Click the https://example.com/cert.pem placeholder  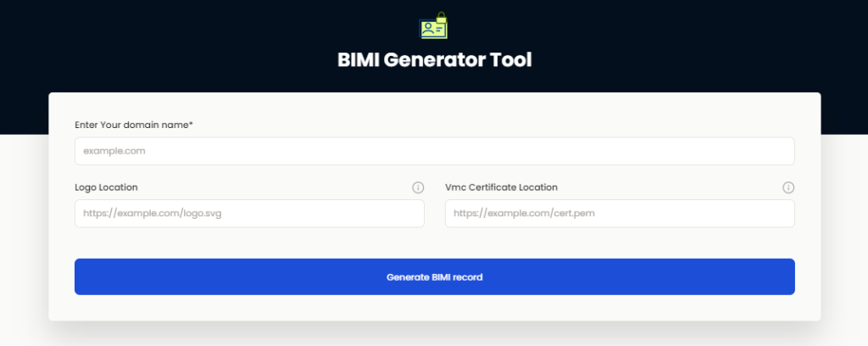tap(524, 213)
